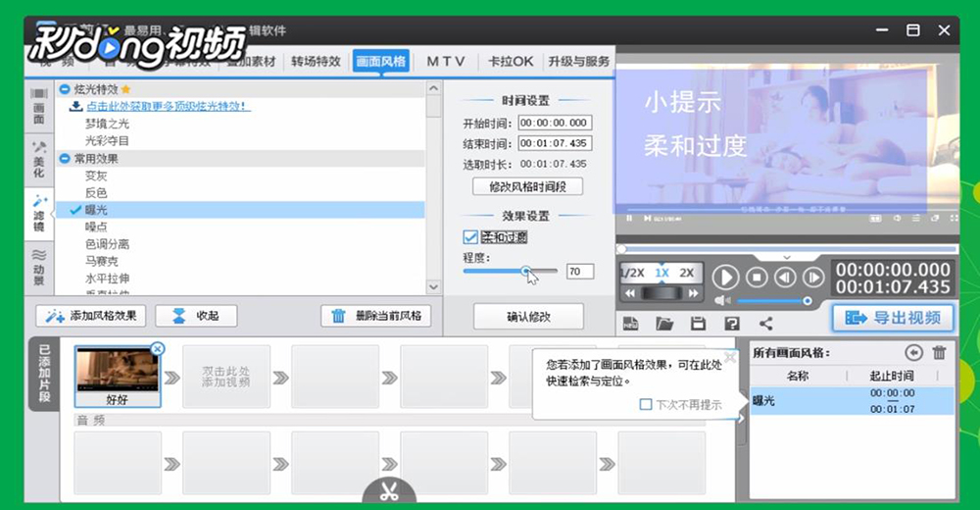Click the back arrow icon in 所有画面风格 panel
Viewport: 980px width, 510px height.
[x=913, y=353]
